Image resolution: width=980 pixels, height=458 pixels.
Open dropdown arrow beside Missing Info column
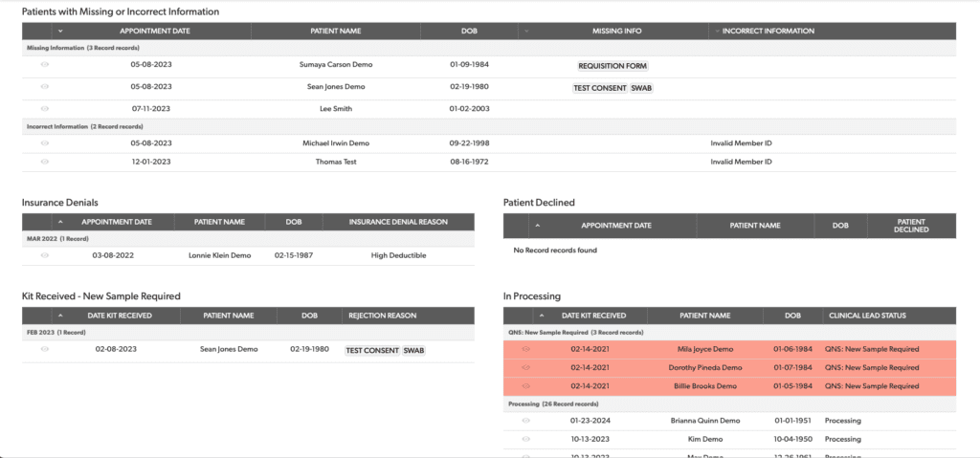point(525,31)
